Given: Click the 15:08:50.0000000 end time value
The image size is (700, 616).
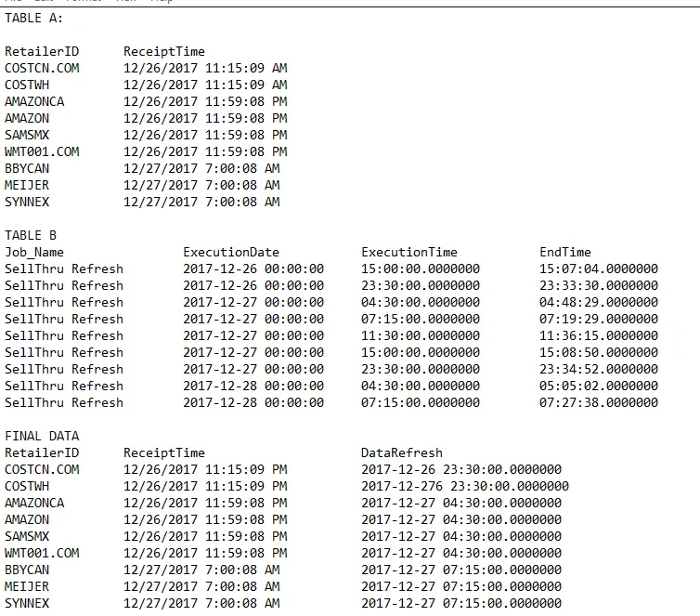Looking at the screenshot, I should (x=599, y=352).
